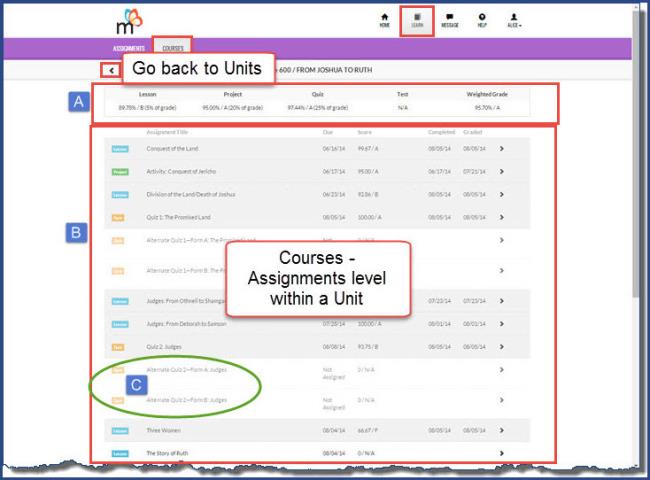Viewport: 650px width, 480px height.
Task: Click the Test 'N/A' summary value
Action: click(403, 108)
